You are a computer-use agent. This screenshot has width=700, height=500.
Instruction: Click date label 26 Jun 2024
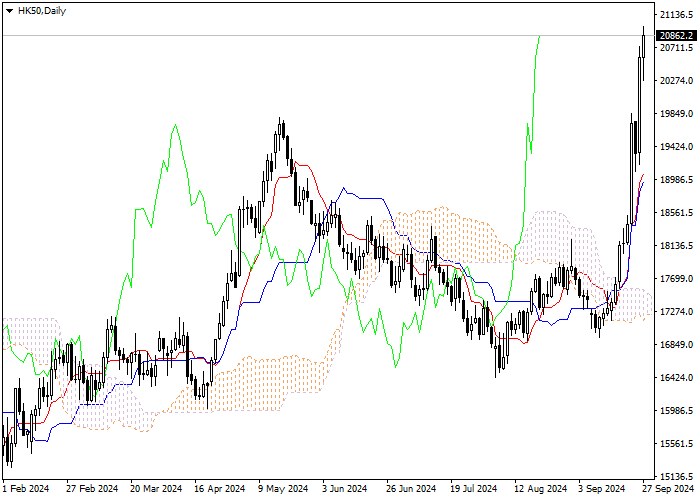coord(411,489)
